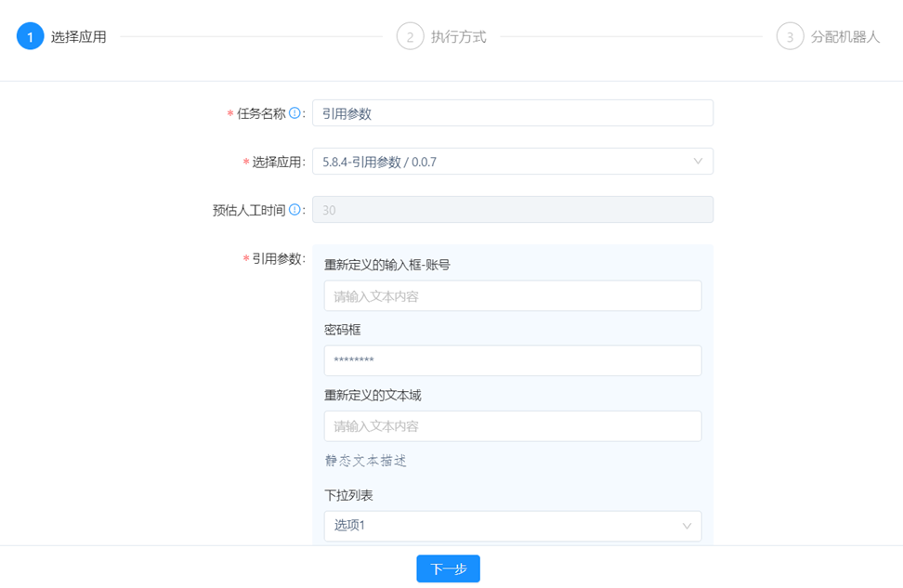This screenshot has height=588, width=903.
Task: Go to the 执行方式 step label
Action: tap(458, 37)
